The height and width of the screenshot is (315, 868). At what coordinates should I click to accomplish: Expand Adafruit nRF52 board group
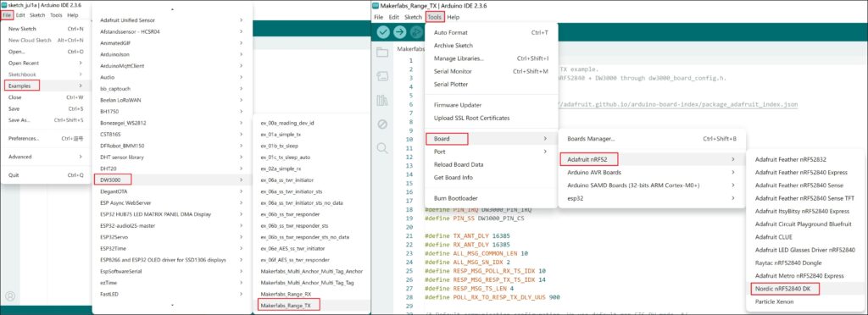pyautogui.click(x=652, y=159)
